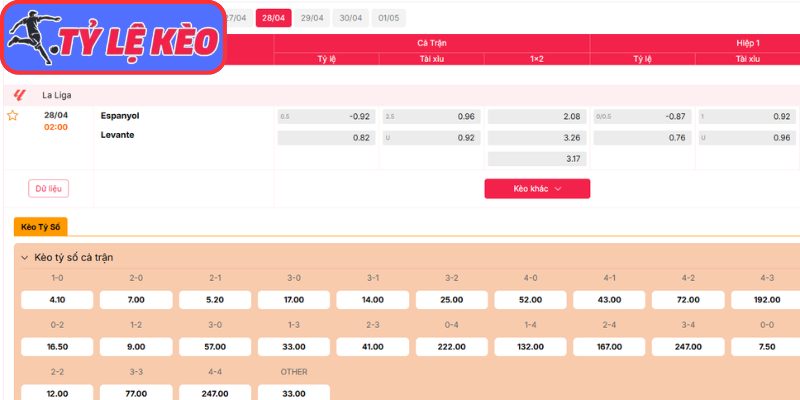800x400 pixels.
Task: Select the 1-0 score odds 4.10
Action: click(x=57, y=300)
